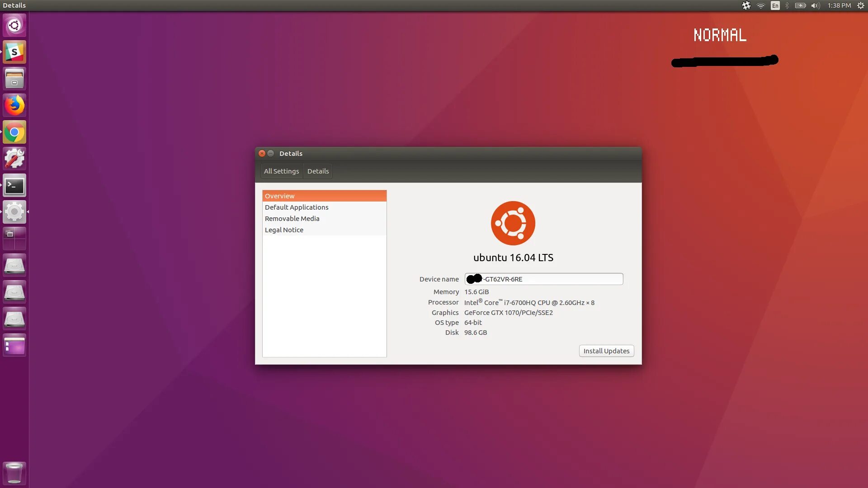Image resolution: width=868 pixels, height=488 pixels.
Task: Click the Ubuntu logo in Overview
Action: coord(513,223)
